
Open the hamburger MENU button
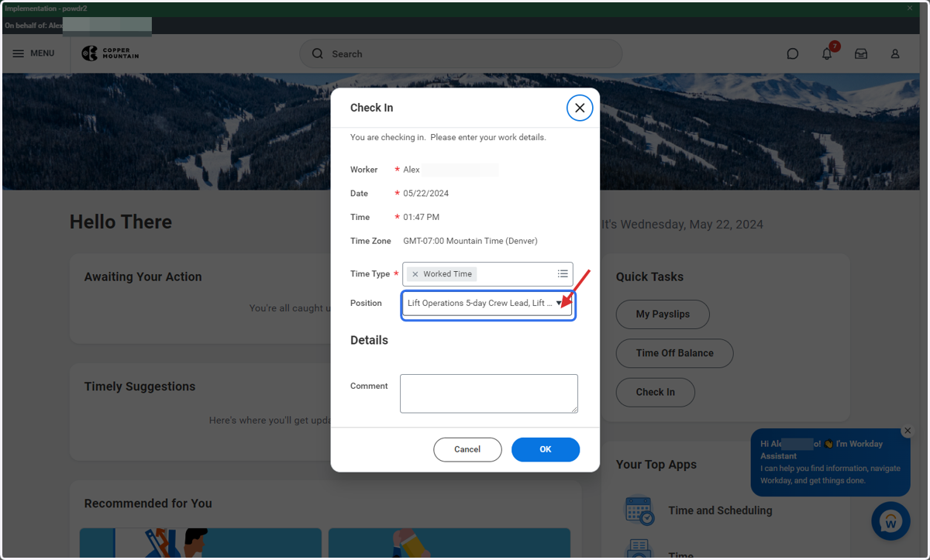click(33, 53)
